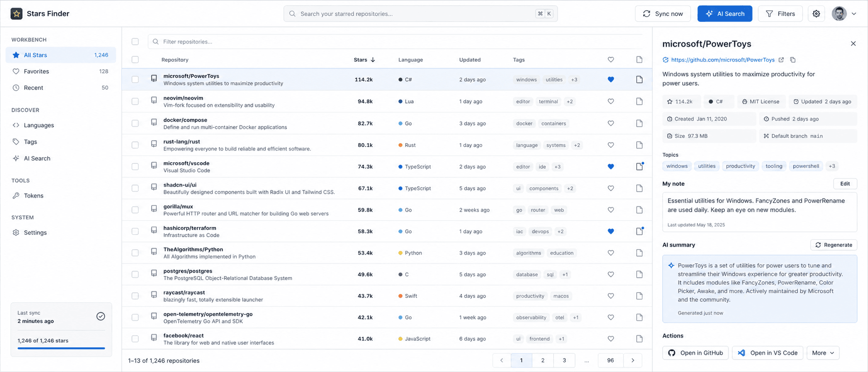Favorite shadcn-ui/ui with heart icon
The height and width of the screenshot is (372, 868).
[x=611, y=188]
